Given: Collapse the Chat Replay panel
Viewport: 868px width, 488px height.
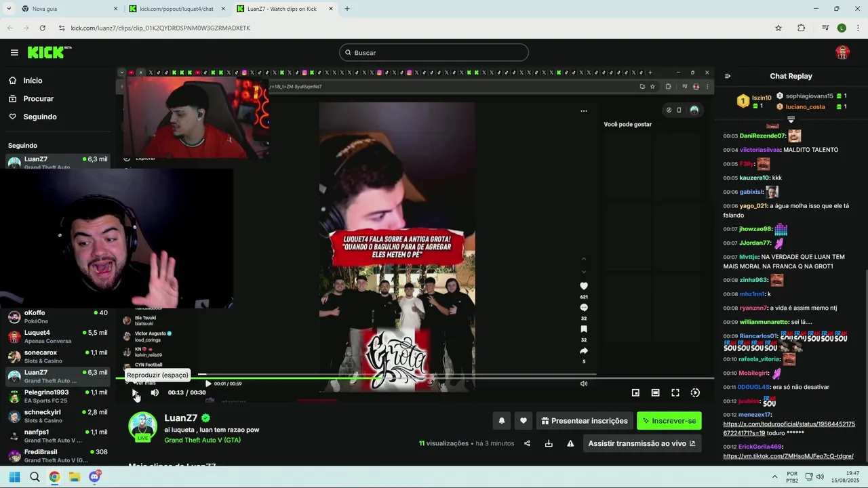Looking at the screenshot, I should 728,76.
